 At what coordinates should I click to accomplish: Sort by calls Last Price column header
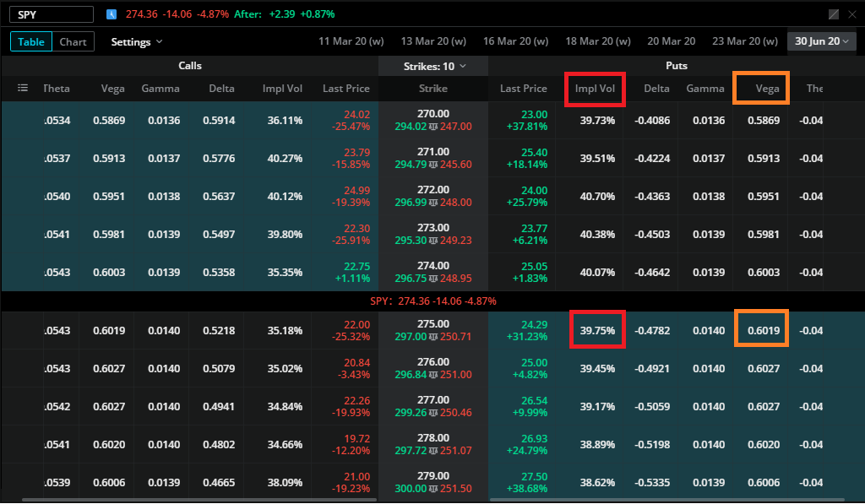345,89
